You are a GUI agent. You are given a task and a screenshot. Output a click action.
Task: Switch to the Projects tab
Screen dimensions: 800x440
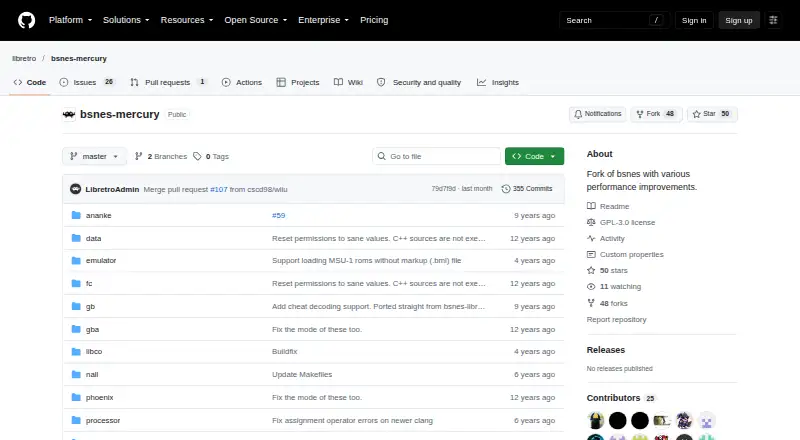pos(298,82)
